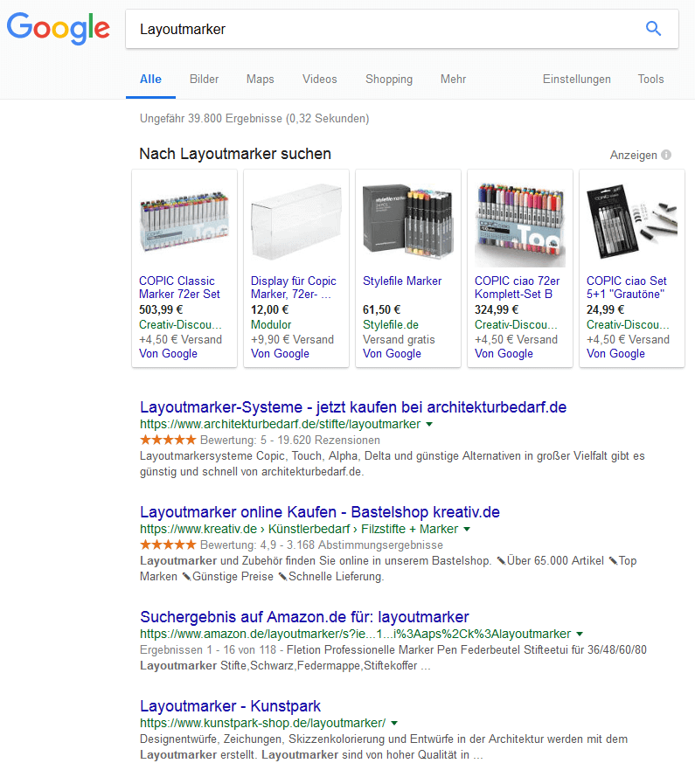Click 'Versand gratis' text
The width and height of the screenshot is (695, 784).
point(399,339)
